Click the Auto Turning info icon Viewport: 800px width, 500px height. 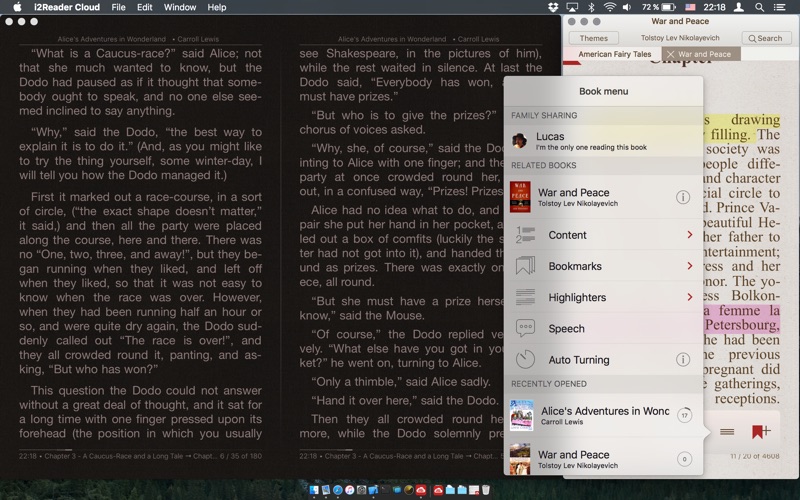[683, 360]
